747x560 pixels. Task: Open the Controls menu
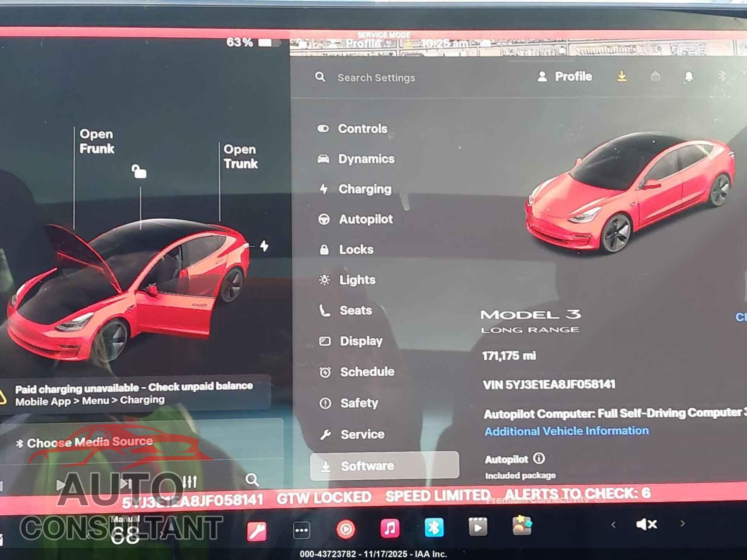352,129
